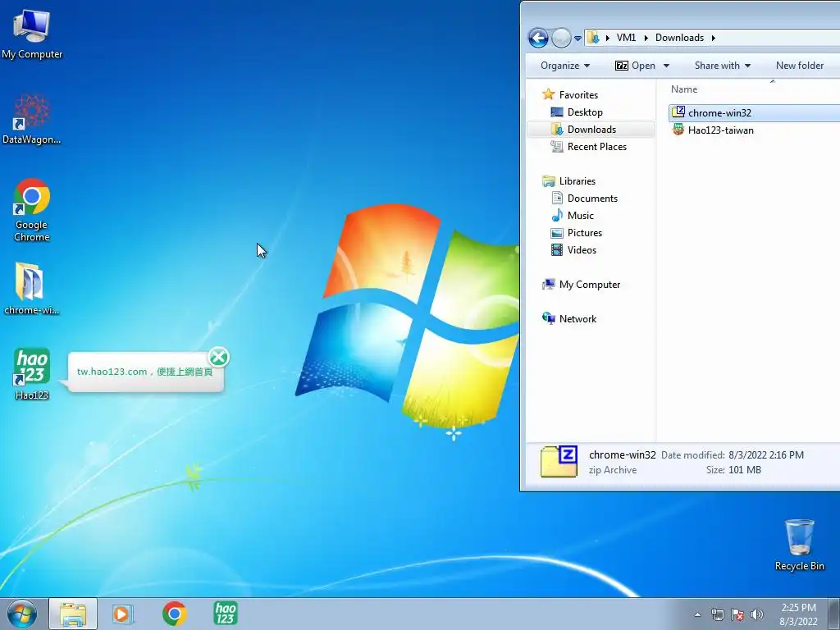
Task: Open the Music library
Action: (x=580, y=216)
